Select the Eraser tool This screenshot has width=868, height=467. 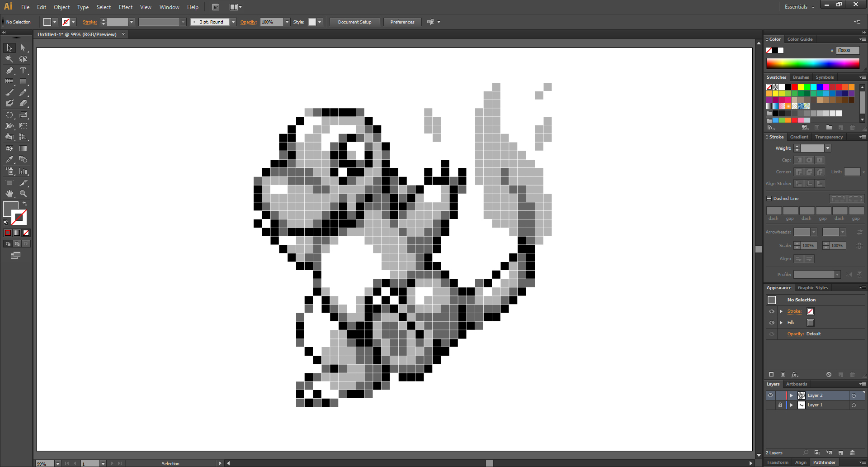(23, 103)
